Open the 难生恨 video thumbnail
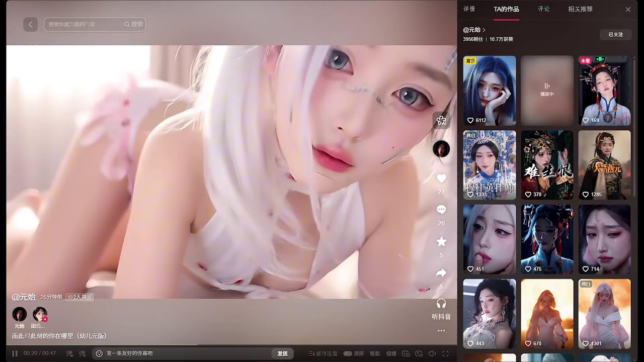 pos(547,165)
